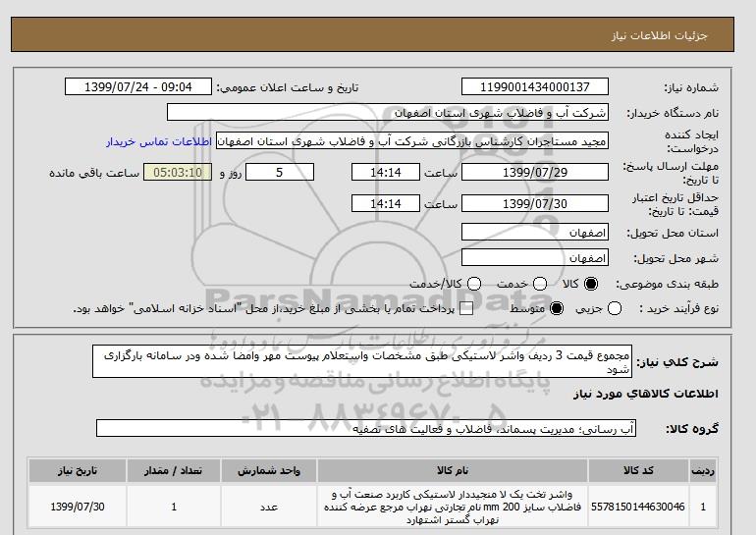Click the need date cell 1399/07/30 in table
This screenshot has width=756, height=535.
[x=78, y=507]
